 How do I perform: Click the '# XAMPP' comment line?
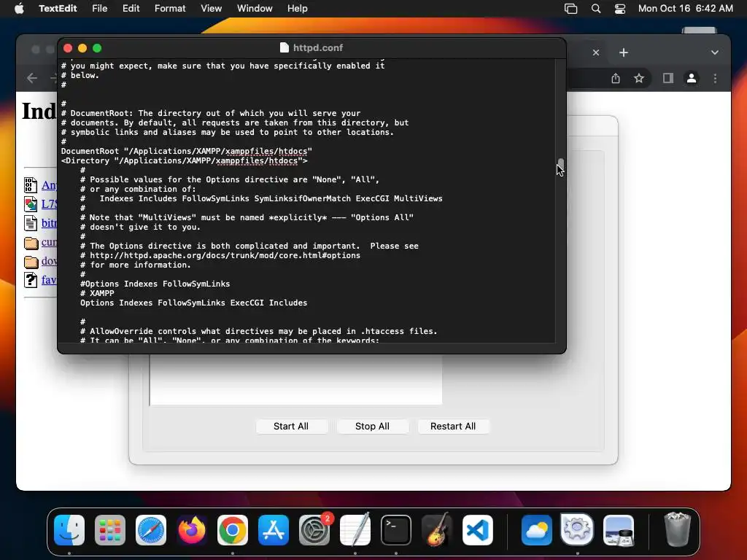[x=97, y=293]
